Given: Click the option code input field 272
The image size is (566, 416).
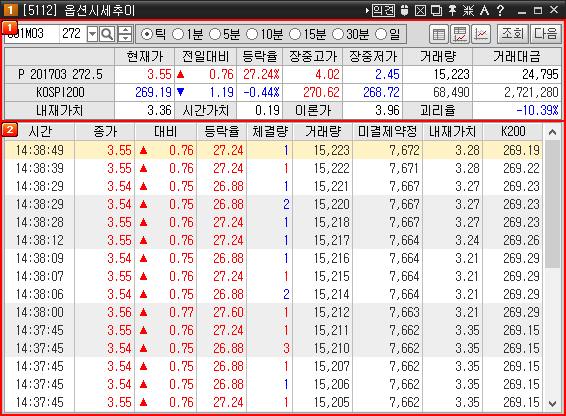Looking at the screenshot, I should pos(72,34).
